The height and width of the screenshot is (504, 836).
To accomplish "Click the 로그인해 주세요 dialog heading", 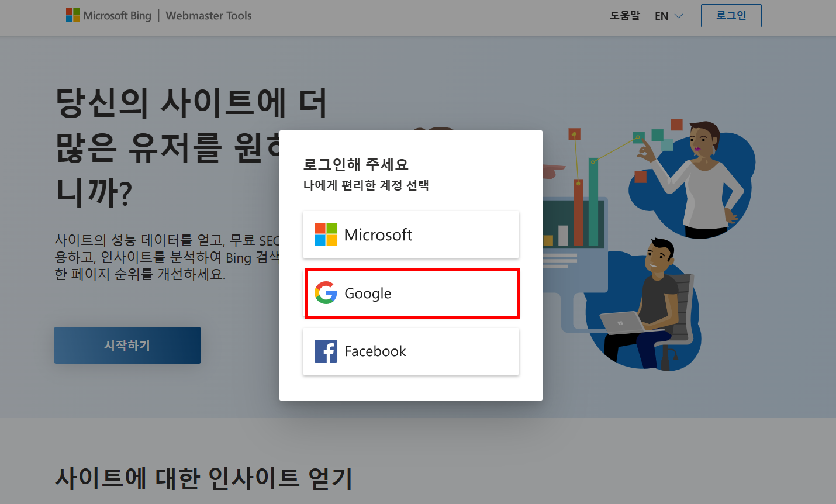I will point(356,164).
